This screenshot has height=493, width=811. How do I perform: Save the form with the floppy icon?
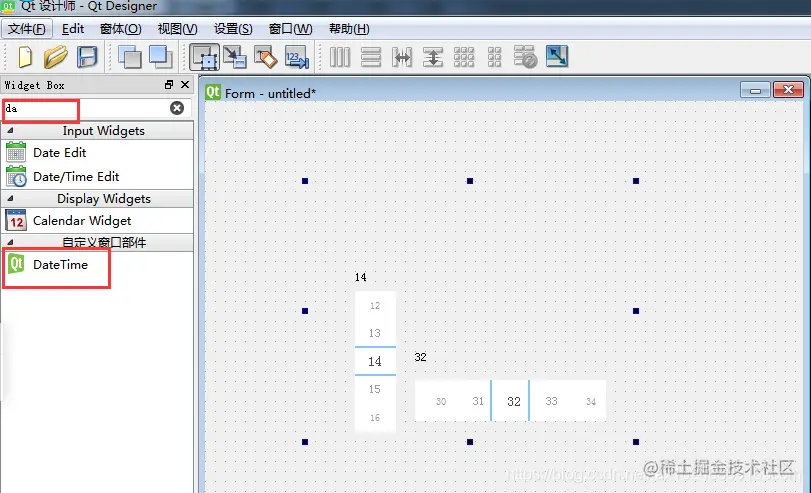click(87, 57)
